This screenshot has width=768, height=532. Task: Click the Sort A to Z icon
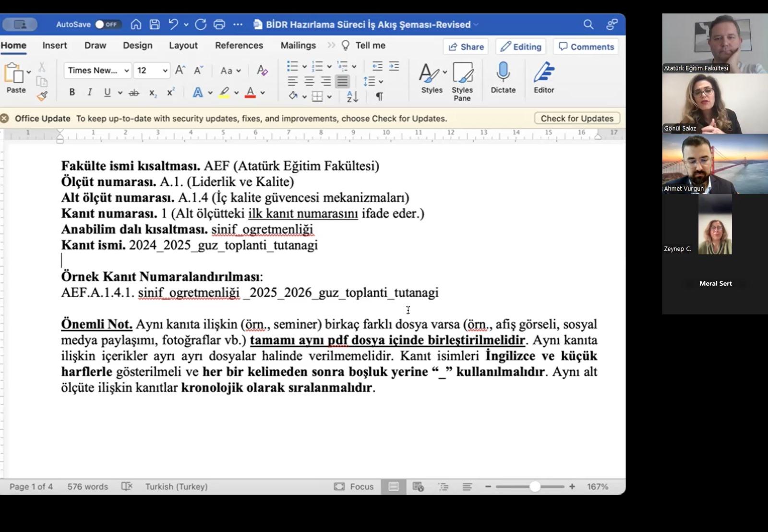(x=352, y=97)
